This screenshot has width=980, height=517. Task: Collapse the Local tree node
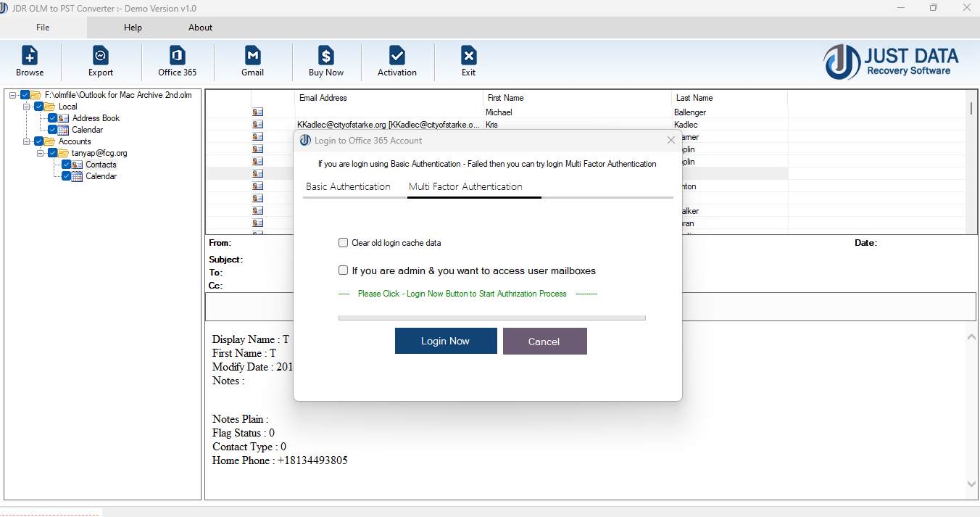[x=27, y=107]
